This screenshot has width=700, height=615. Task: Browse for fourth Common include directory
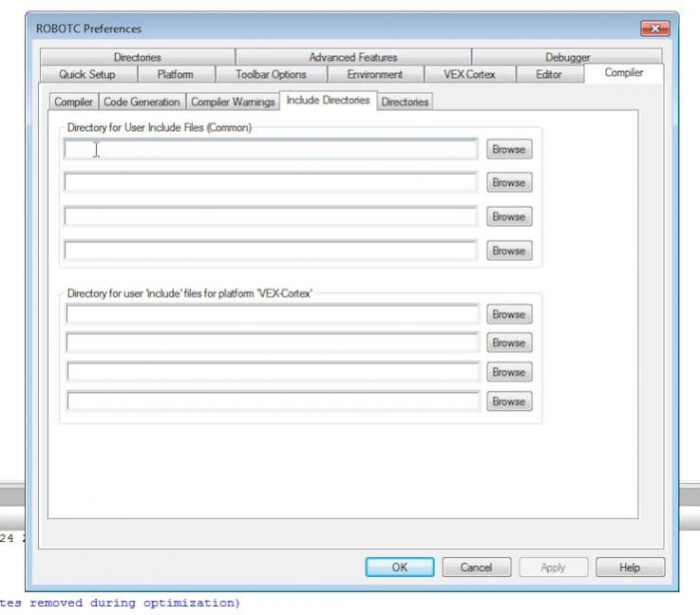pos(509,251)
